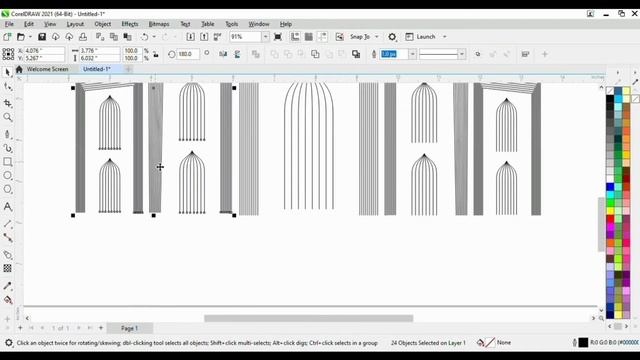Viewport: 640px width, 360px height.
Task: Switch to the Welcome Screen tab
Action: (47, 69)
